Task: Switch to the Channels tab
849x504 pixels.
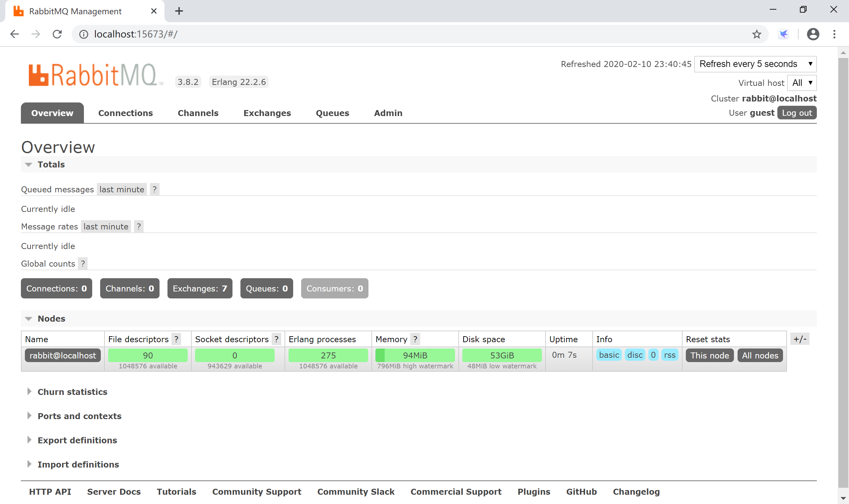Action: [198, 113]
